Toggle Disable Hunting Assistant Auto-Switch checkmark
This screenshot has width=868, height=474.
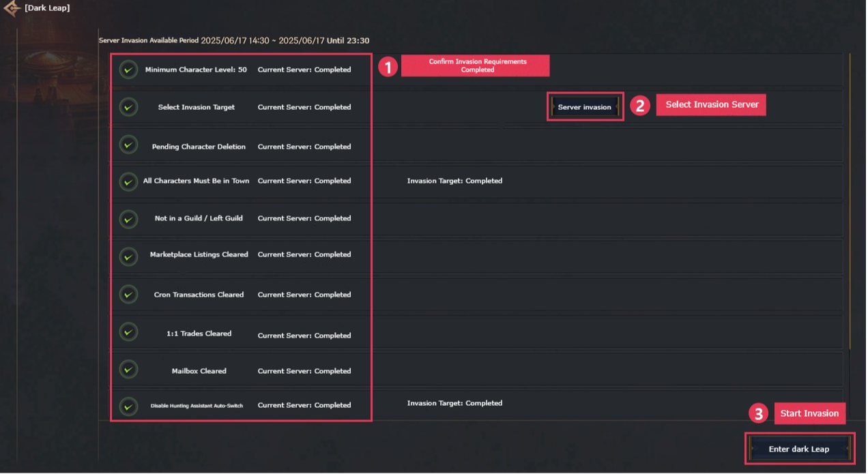(128, 406)
